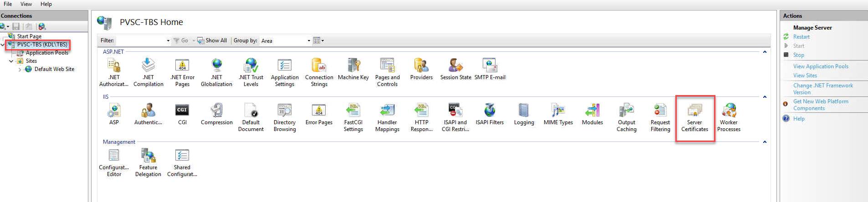Click View Application Pools link
Viewport: 868px width, 202px height.
click(820, 66)
